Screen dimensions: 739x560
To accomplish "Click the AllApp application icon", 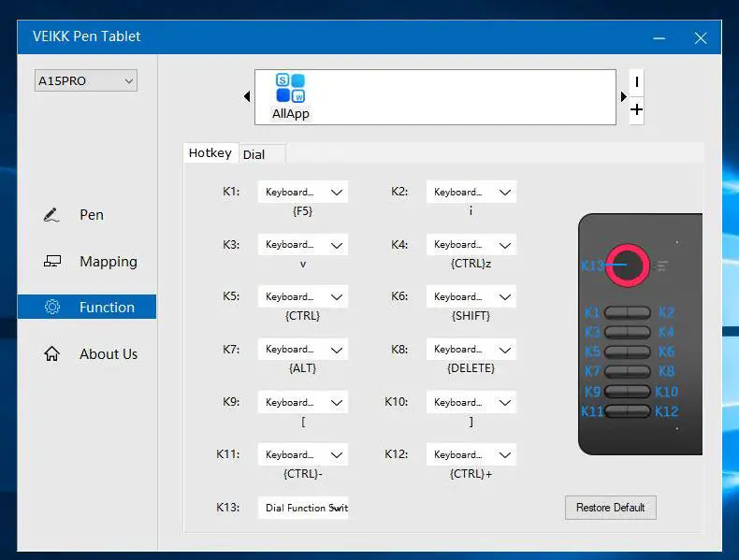I will (x=290, y=89).
